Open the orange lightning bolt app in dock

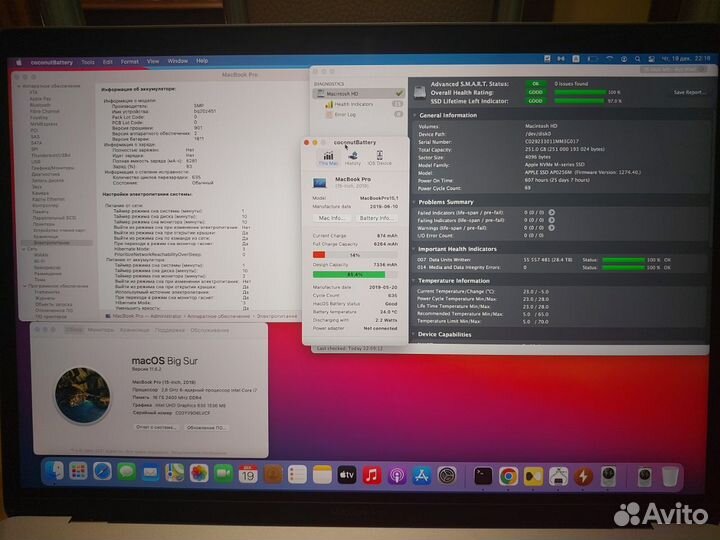[x=583, y=477]
